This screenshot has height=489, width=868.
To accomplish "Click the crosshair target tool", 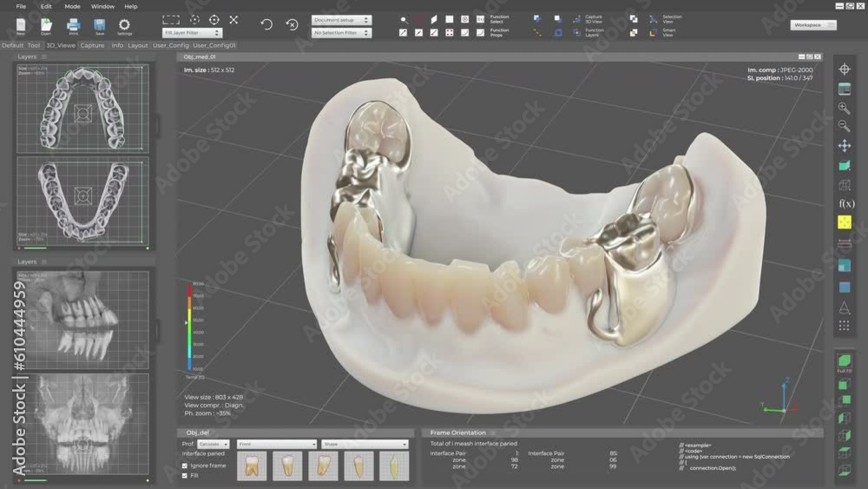I will (214, 20).
